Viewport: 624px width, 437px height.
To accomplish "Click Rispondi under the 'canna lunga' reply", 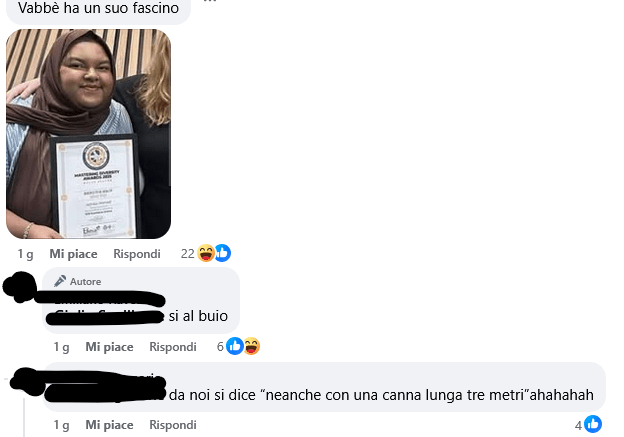I will click(x=173, y=425).
